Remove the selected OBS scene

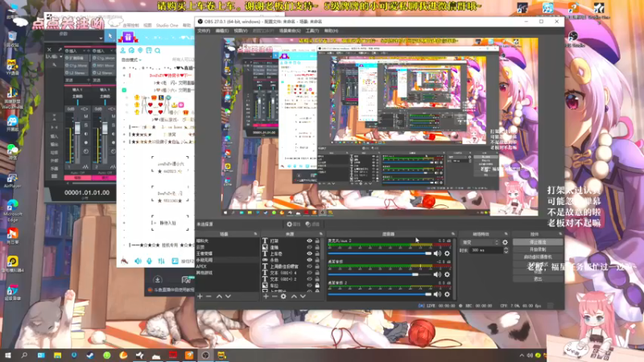click(x=208, y=296)
